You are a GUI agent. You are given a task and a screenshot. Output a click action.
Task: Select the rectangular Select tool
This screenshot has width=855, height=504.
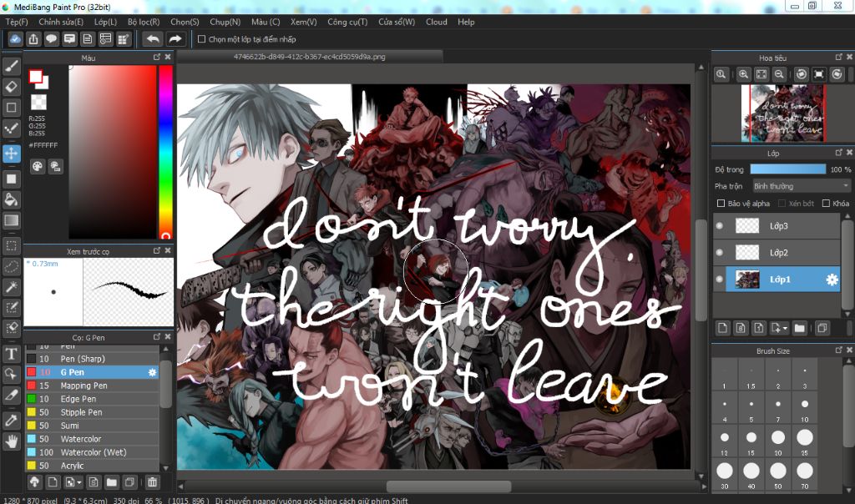[x=12, y=245]
